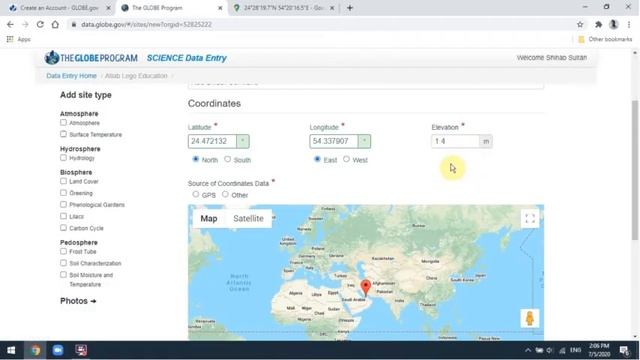Check the Frost Tube checkbox

pos(63,251)
